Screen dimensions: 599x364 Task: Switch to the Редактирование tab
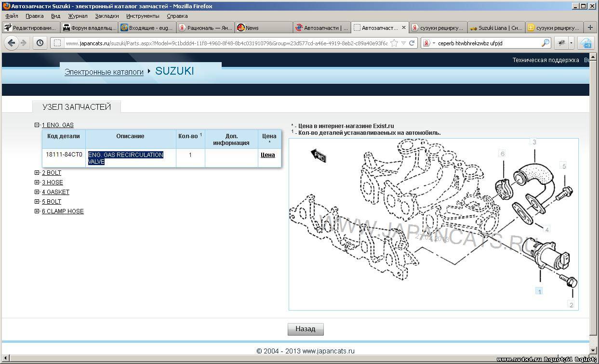coord(31,27)
